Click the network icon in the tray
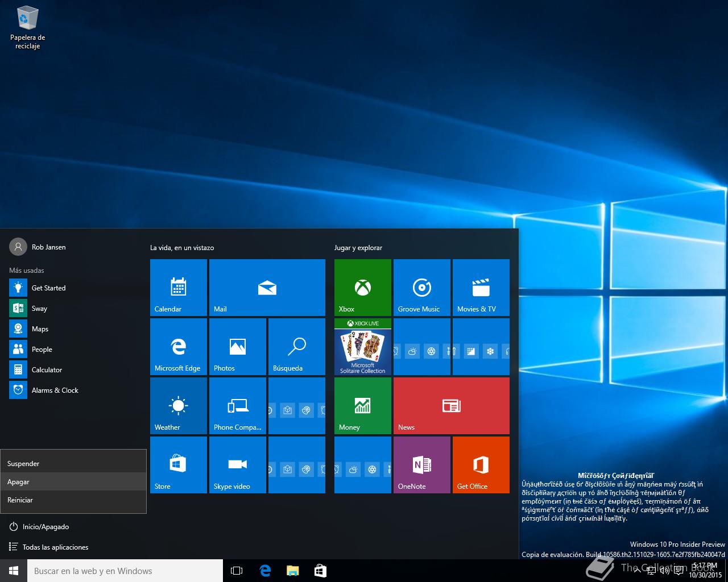Image resolution: width=728 pixels, height=582 pixels. [651, 571]
